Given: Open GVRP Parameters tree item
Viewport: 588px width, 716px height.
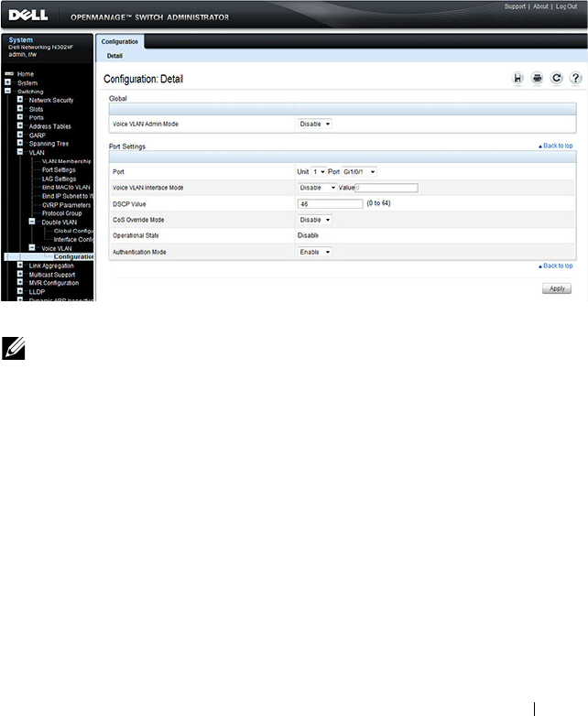Looking at the screenshot, I should pos(66,205).
